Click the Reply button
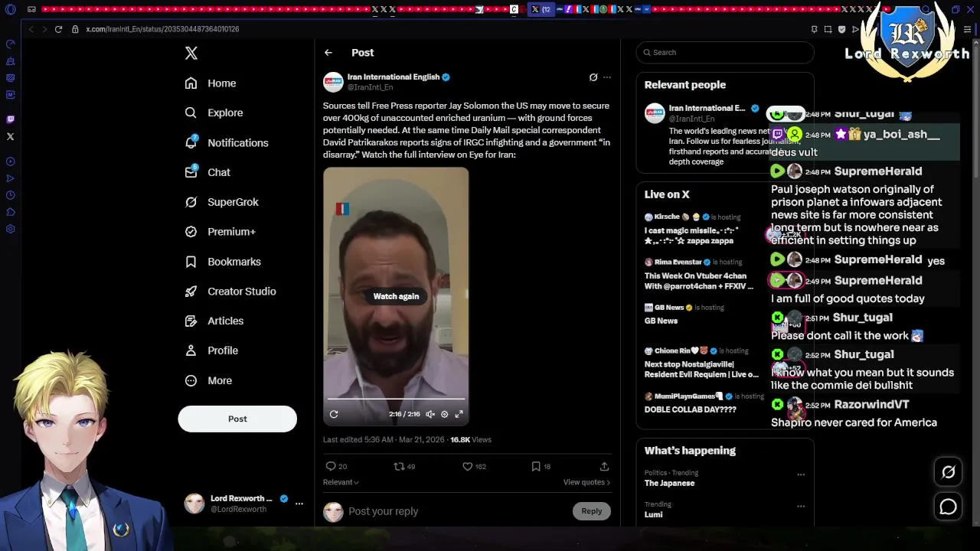 [591, 511]
